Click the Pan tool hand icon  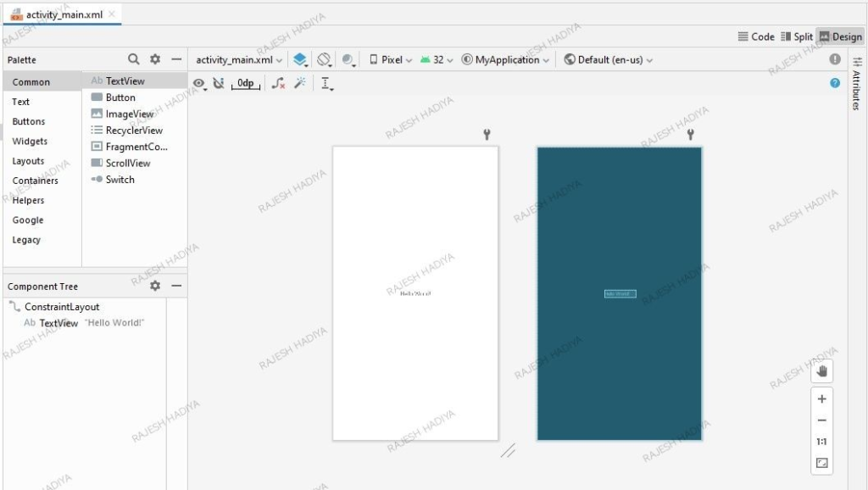pyautogui.click(x=821, y=370)
